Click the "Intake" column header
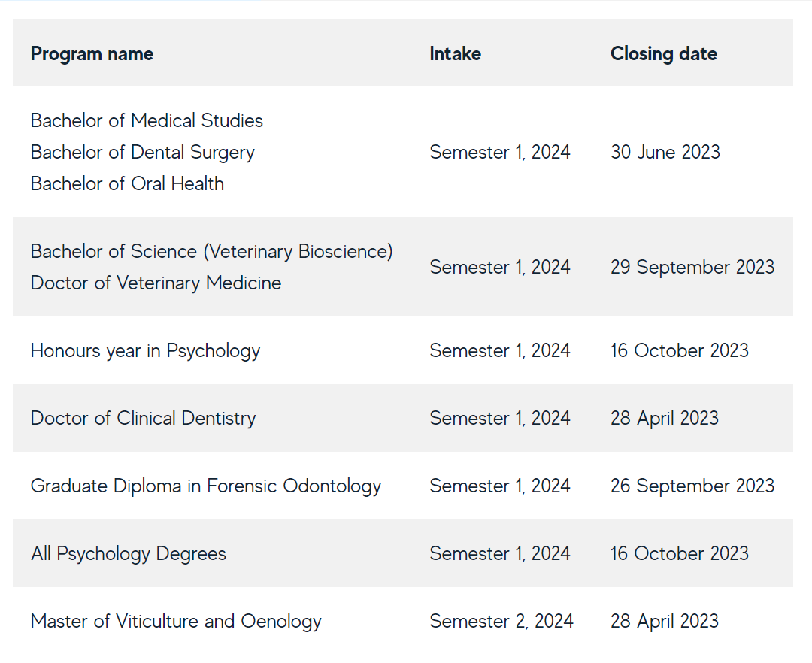The height and width of the screenshot is (663, 812). coord(455,54)
